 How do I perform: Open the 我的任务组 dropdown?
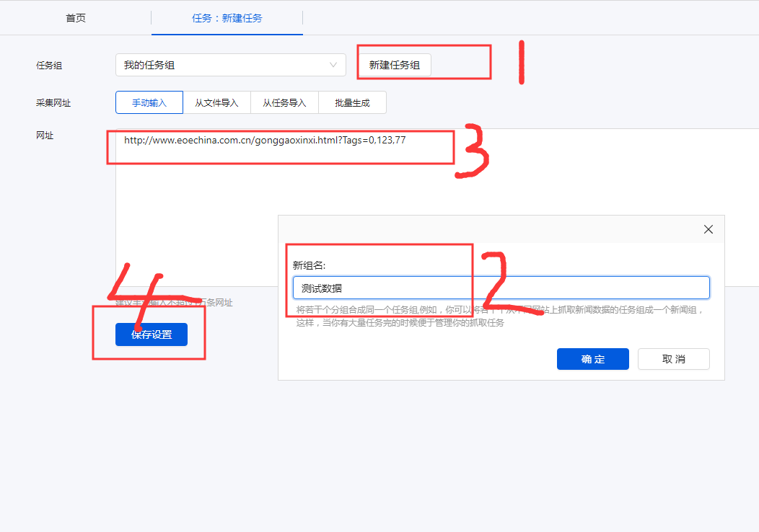pyautogui.click(x=230, y=65)
